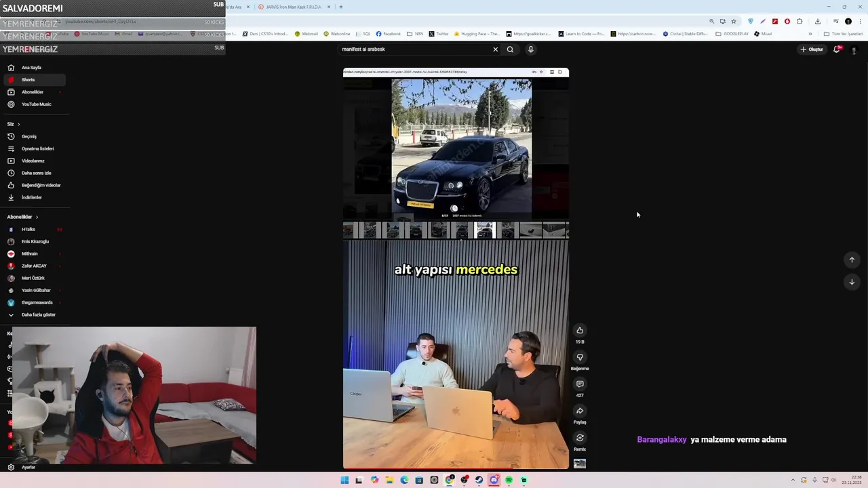Open Spotify from taskbar
Viewport: 868px width, 488px height.
click(509, 480)
